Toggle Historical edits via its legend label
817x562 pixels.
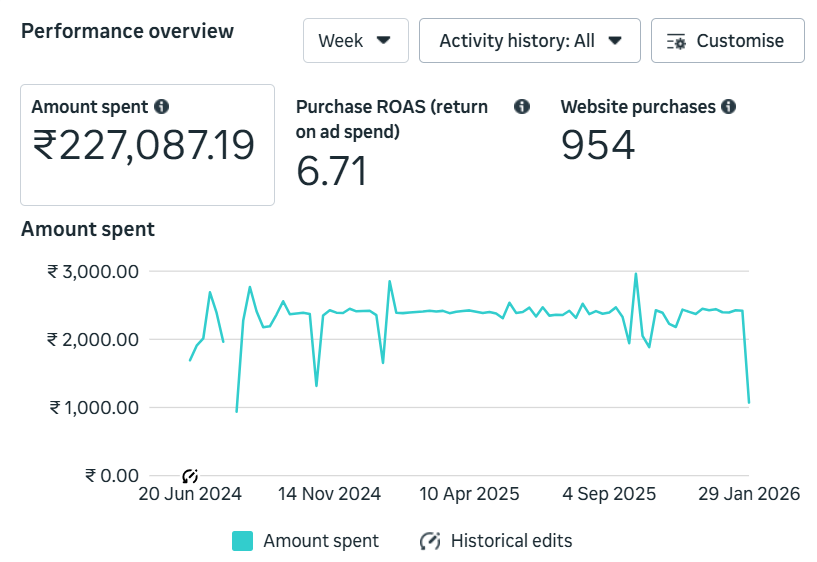[x=511, y=541]
